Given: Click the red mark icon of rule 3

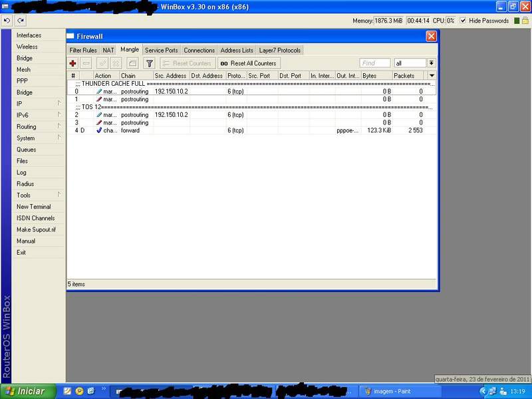Looking at the screenshot, I should click(98, 122).
